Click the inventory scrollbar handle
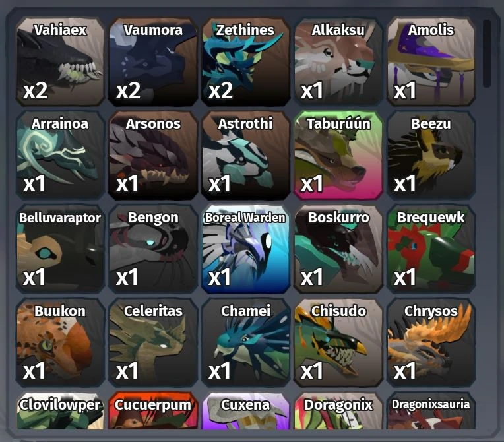This screenshot has width=504, height=442. click(x=487, y=53)
